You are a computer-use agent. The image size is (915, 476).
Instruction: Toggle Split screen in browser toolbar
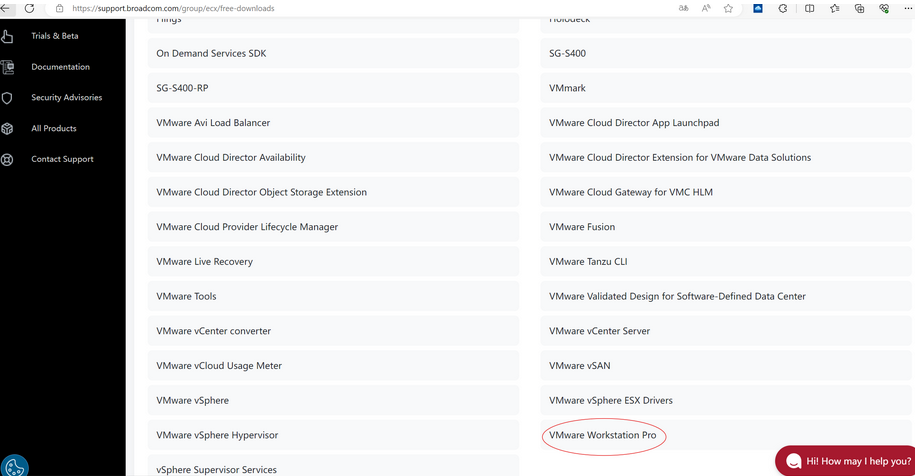click(x=809, y=8)
